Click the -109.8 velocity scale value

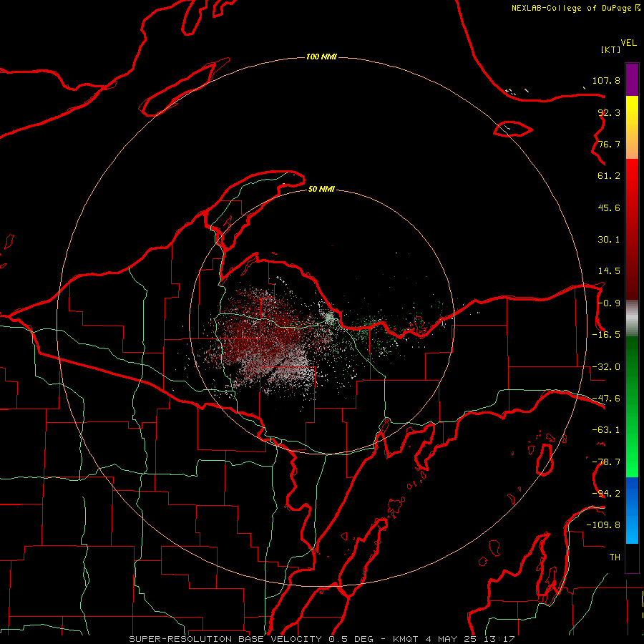pyautogui.click(x=603, y=525)
